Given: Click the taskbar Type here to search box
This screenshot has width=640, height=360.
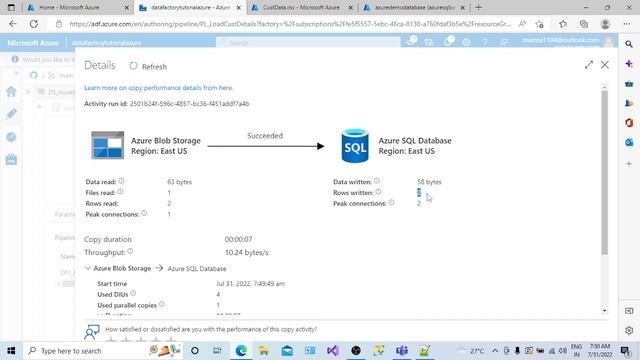Looking at the screenshot, I should (x=103, y=351).
